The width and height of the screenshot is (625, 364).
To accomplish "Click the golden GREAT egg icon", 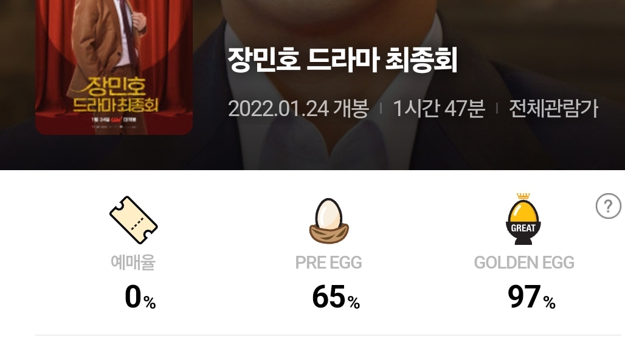I will pyautogui.click(x=523, y=219).
